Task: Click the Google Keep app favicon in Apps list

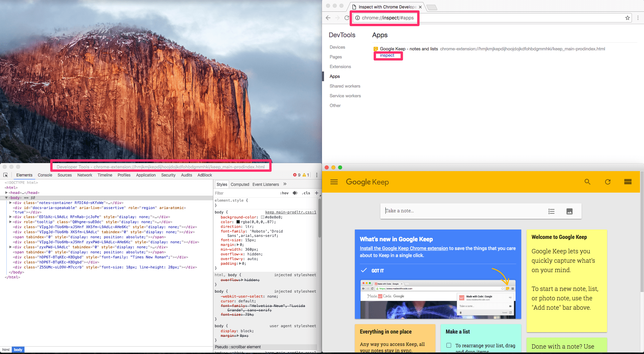Action: point(376,49)
